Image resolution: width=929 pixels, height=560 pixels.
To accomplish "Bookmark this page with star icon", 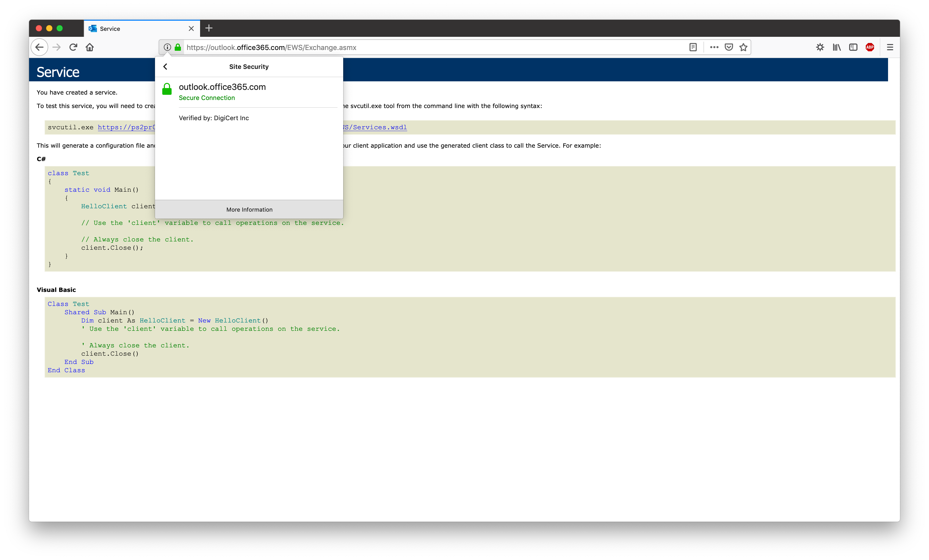I will 743,47.
